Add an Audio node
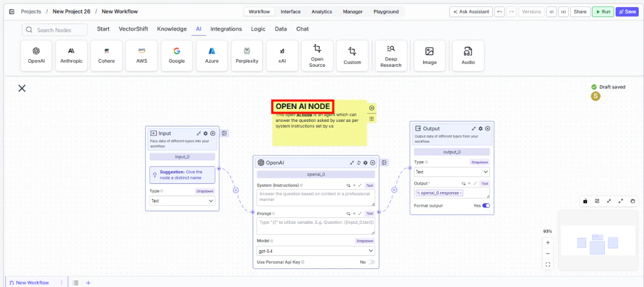 tap(468, 56)
